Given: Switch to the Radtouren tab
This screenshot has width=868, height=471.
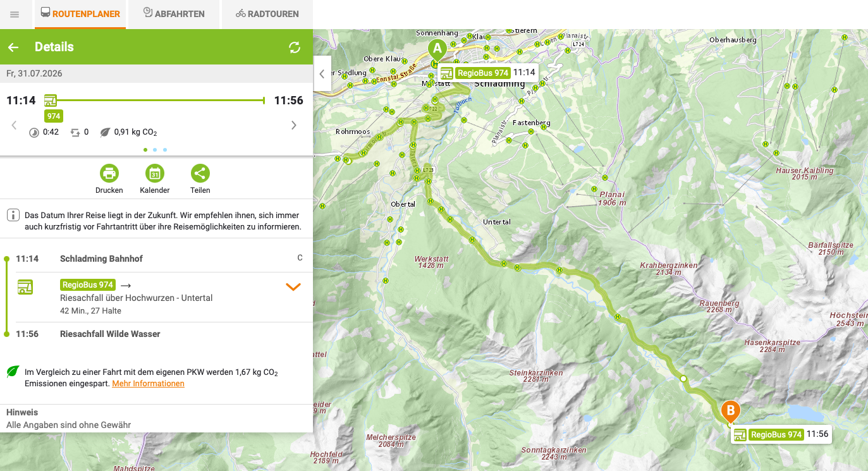Looking at the screenshot, I should [267, 14].
